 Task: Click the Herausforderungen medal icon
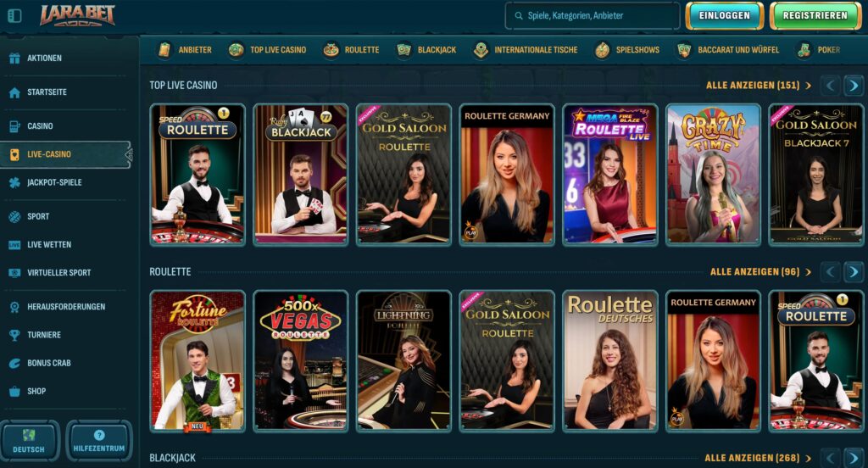click(x=14, y=307)
